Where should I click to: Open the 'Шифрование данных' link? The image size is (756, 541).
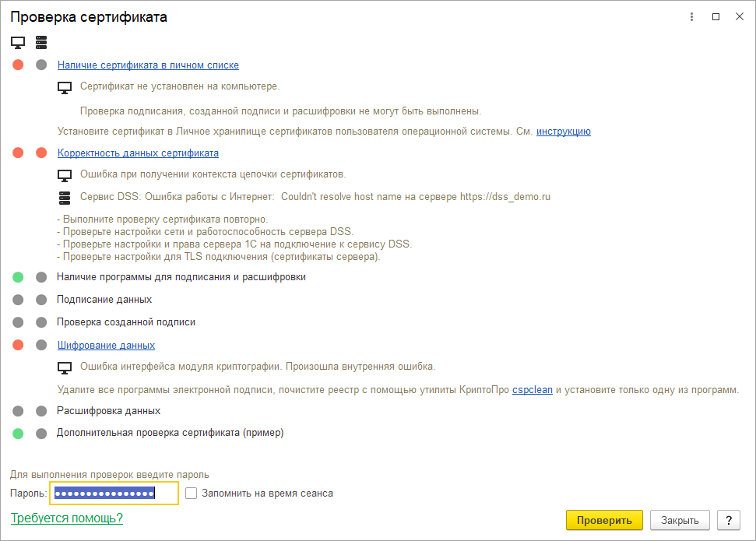[x=106, y=346]
